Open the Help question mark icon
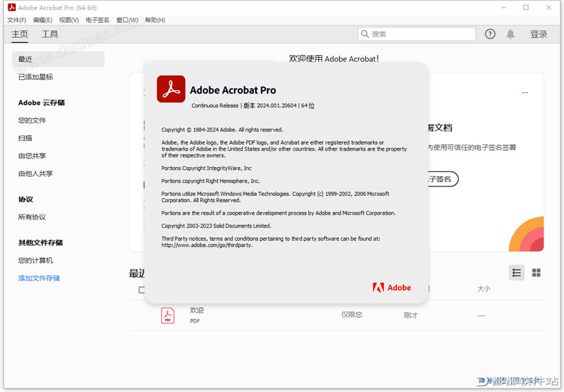Image resolution: width=564 pixels, height=392 pixels. click(490, 34)
